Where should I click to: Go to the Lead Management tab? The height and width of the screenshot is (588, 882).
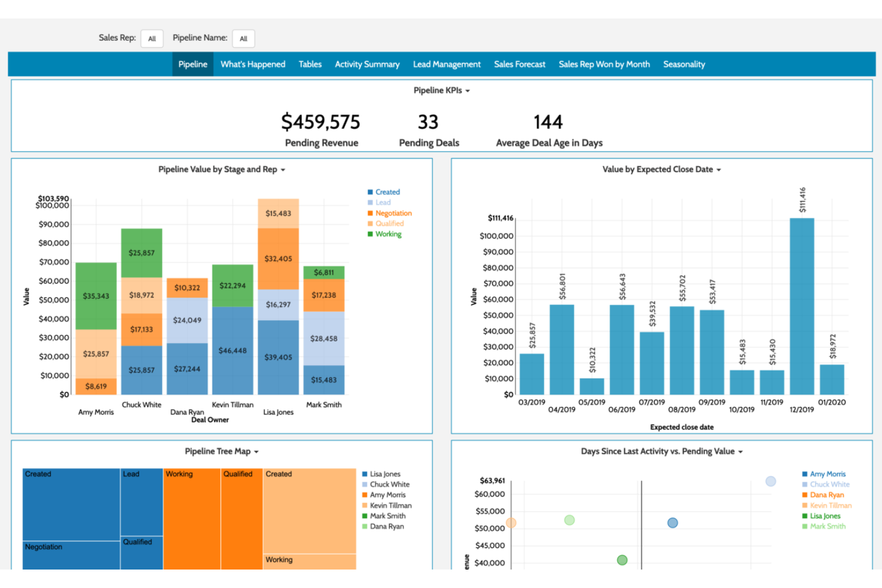446,64
